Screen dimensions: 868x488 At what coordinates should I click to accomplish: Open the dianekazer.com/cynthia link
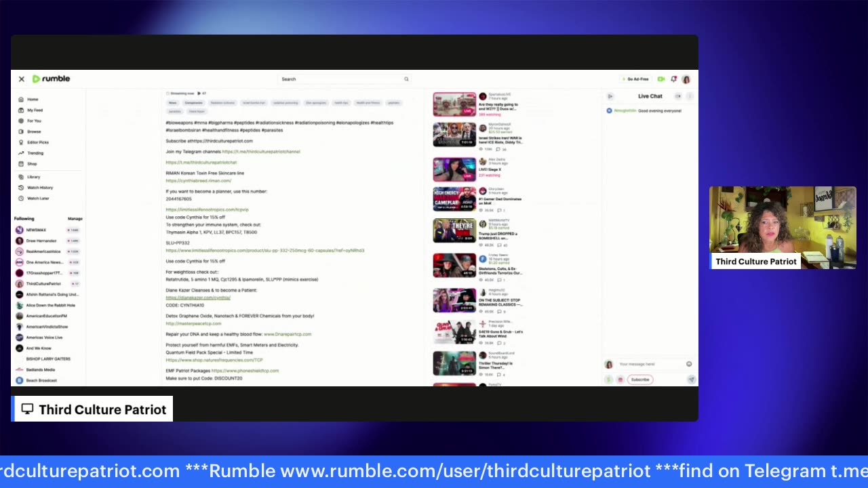point(198,298)
